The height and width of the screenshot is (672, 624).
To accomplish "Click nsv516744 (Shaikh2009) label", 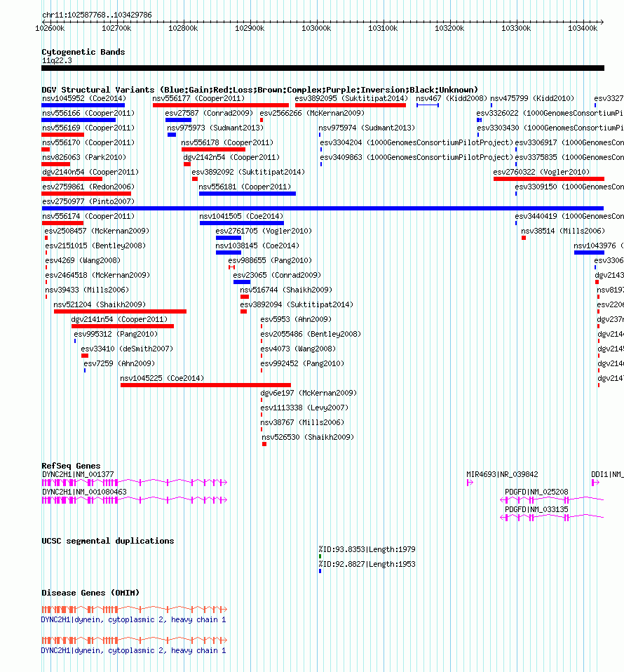I will coord(285,290).
